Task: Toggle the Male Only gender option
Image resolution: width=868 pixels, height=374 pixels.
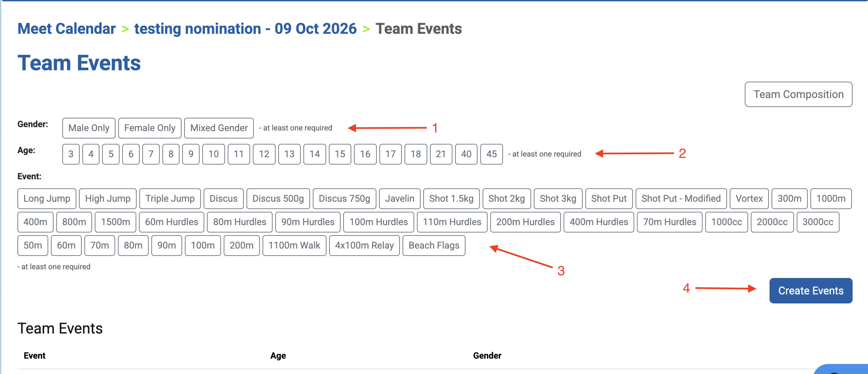Action: point(89,128)
